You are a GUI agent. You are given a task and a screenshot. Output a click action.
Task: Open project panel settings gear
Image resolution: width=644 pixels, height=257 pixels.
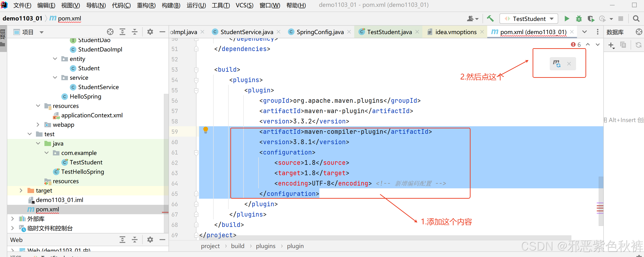click(x=150, y=32)
